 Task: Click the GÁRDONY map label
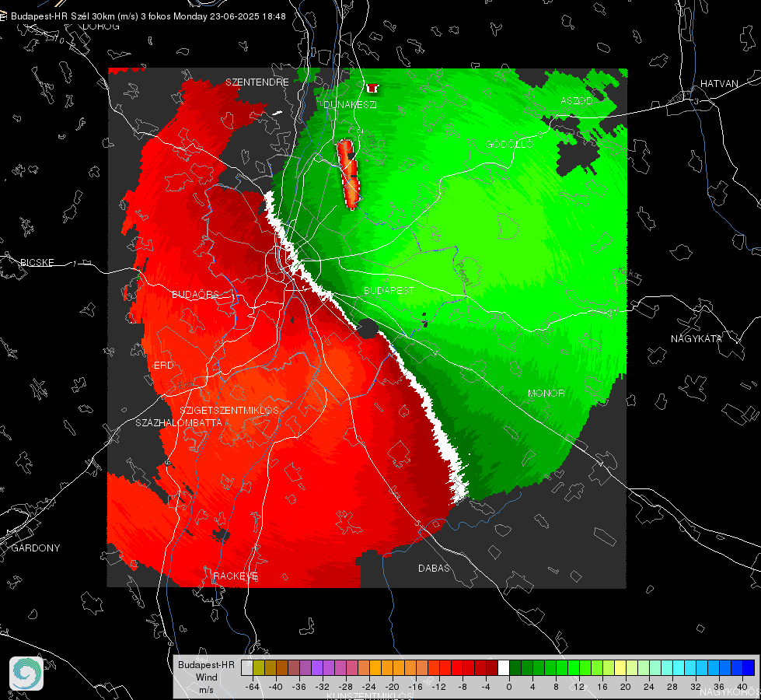pyautogui.click(x=36, y=548)
